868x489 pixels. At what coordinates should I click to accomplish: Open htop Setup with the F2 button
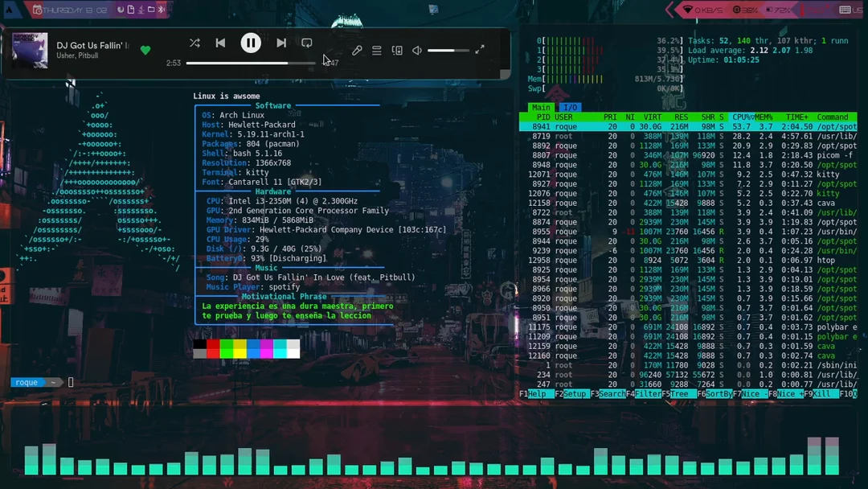coord(572,394)
